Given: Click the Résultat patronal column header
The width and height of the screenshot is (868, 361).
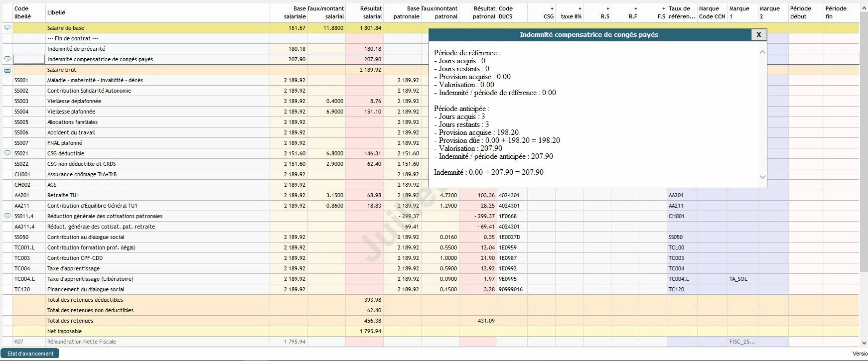Looking at the screenshot, I should (478, 12).
